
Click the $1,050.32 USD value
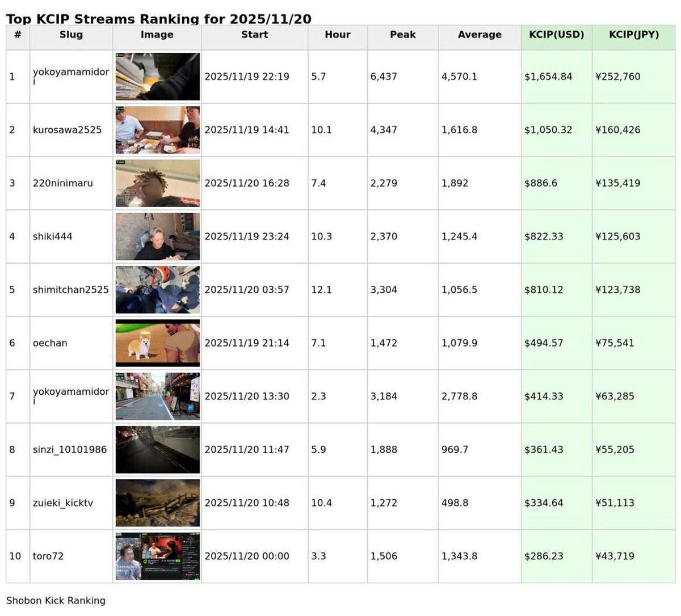coord(548,130)
